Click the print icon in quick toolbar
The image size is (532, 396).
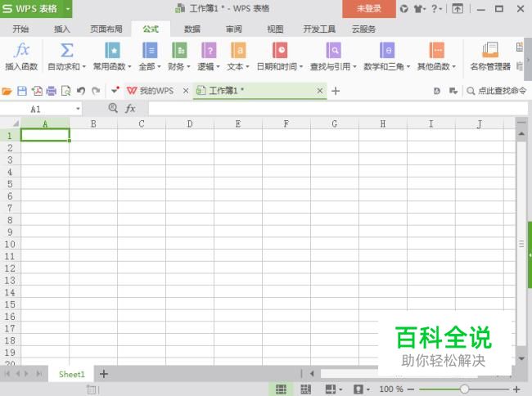click(x=51, y=91)
